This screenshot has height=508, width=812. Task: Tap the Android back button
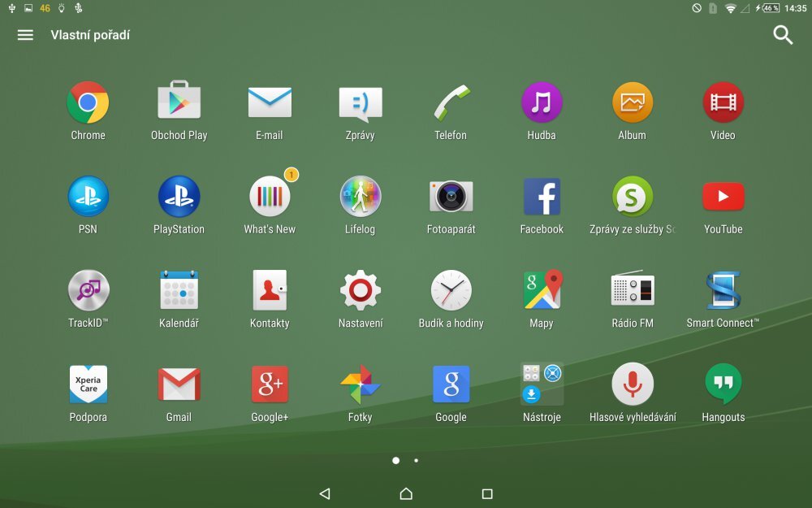325,493
